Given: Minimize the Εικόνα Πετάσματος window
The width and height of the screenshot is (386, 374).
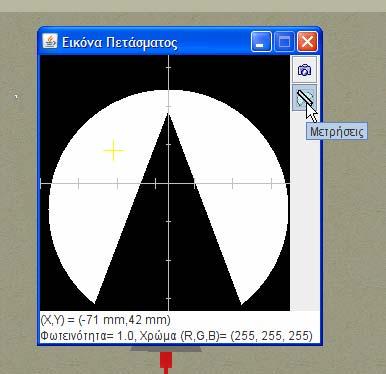Looking at the screenshot, I should (x=261, y=42).
